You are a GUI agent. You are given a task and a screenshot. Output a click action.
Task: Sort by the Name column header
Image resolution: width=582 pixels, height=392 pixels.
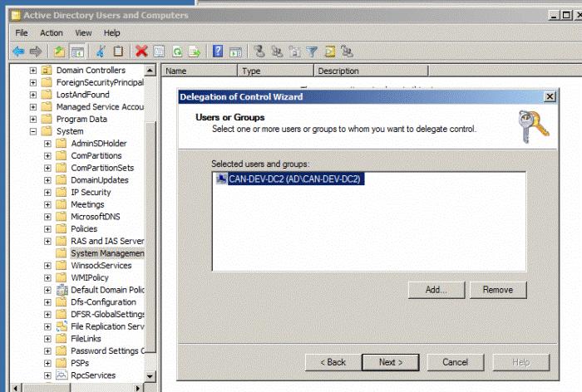[200, 71]
